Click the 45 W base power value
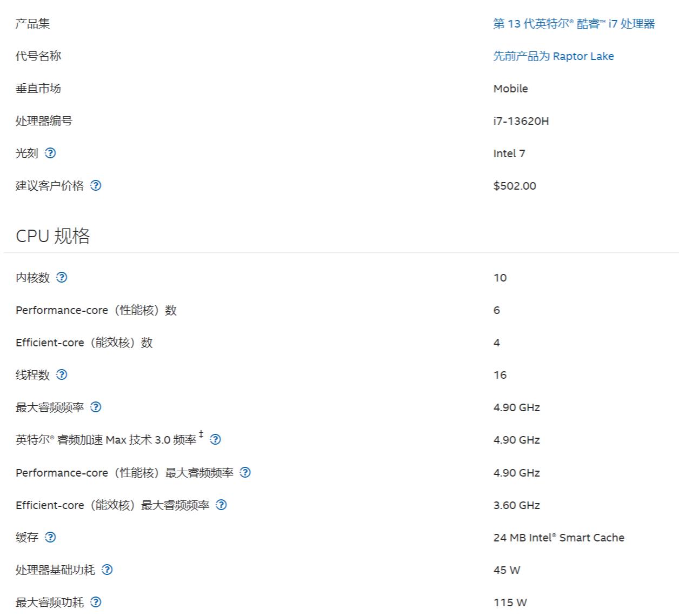679x616 pixels. (507, 570)
